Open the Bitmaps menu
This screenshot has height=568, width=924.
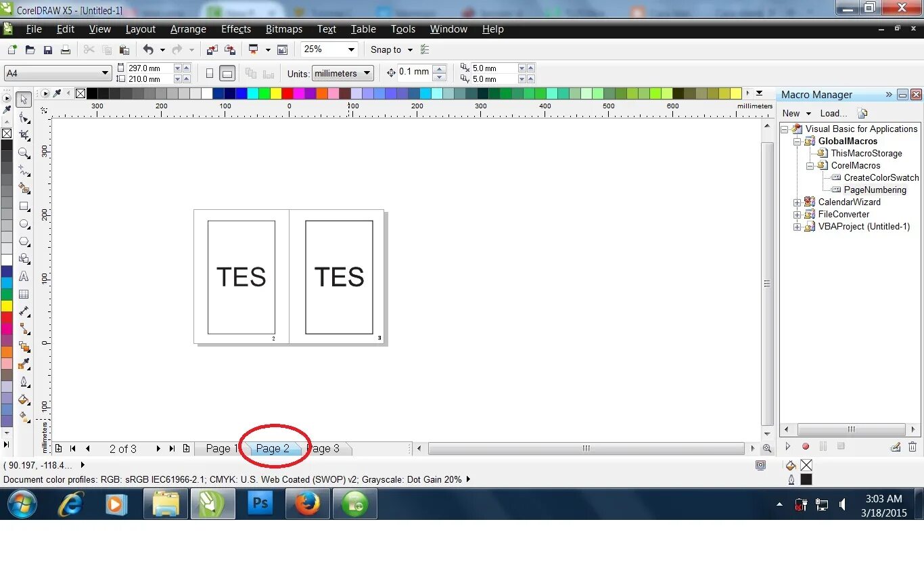tap(284, 29)
